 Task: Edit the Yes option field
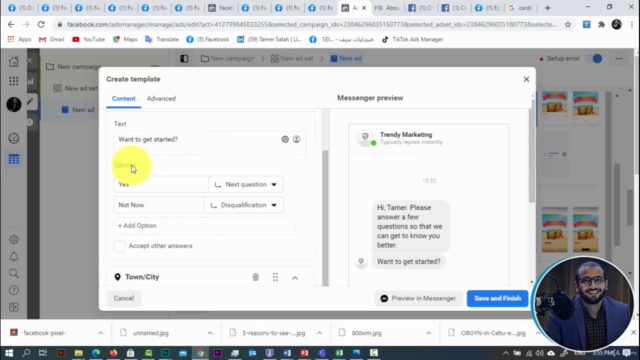[161, 184]
